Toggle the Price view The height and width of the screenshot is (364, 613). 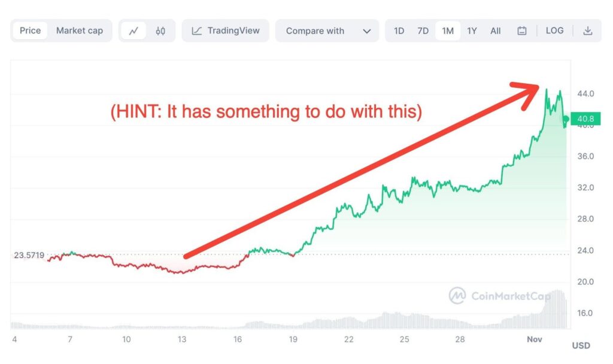tap(30, 31)
